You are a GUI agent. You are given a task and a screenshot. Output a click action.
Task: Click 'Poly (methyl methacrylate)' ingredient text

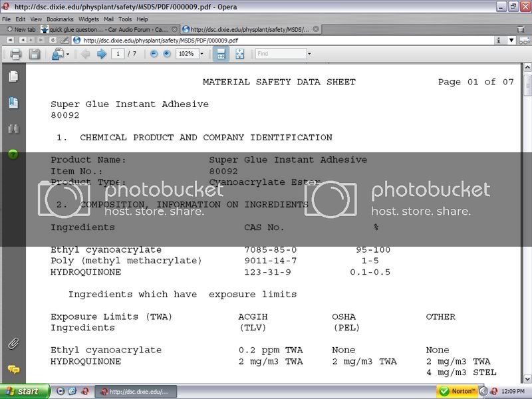[126, 261]
